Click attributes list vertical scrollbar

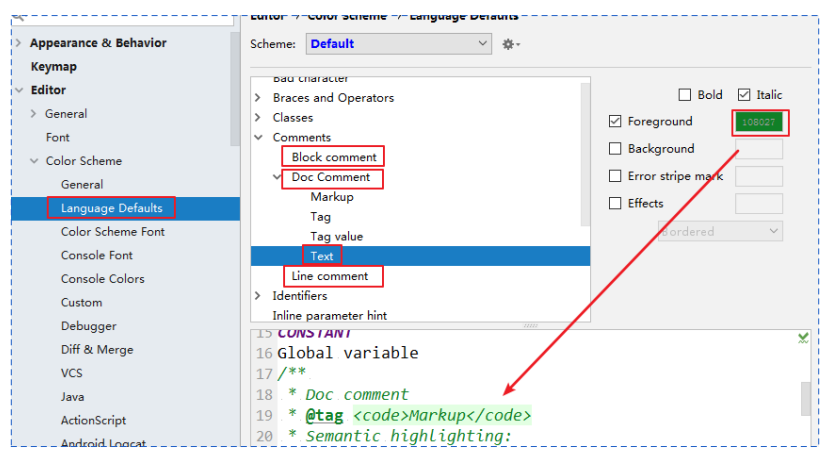586,154
